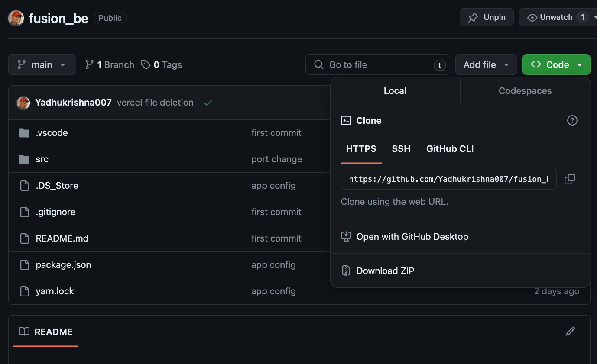Select the HTTPS clone tab
This screenshot has height=364, width=597.
click(x=361, y=149)
